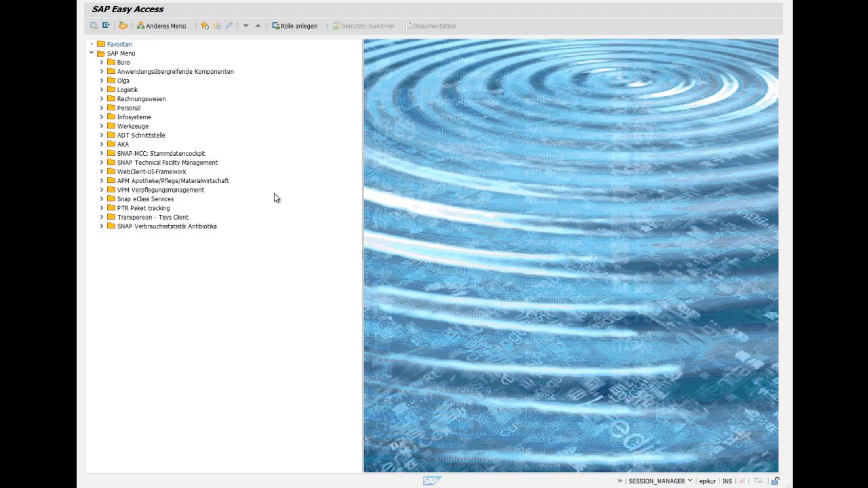Click the SAP Menü open folder icon
This screenshot has height=488, width=868.
101,53
